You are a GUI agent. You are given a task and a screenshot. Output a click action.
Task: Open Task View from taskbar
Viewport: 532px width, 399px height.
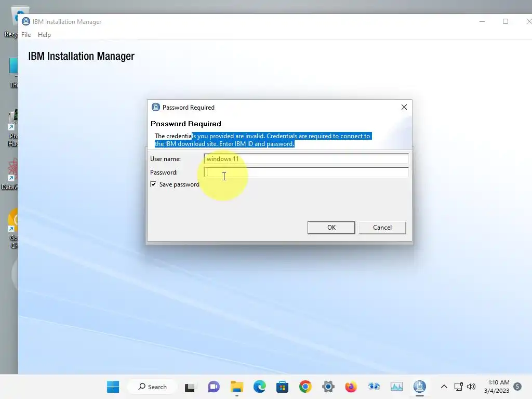point(190,387)
